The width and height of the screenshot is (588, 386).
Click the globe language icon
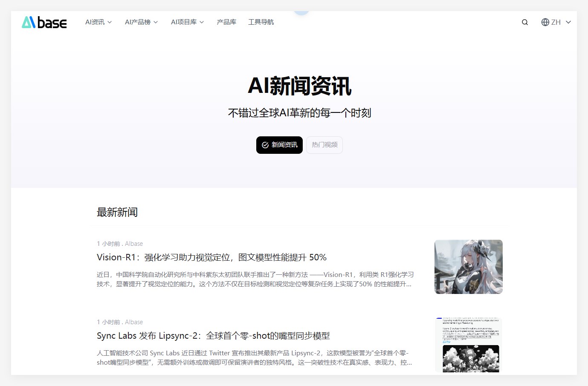pos(545,22)
